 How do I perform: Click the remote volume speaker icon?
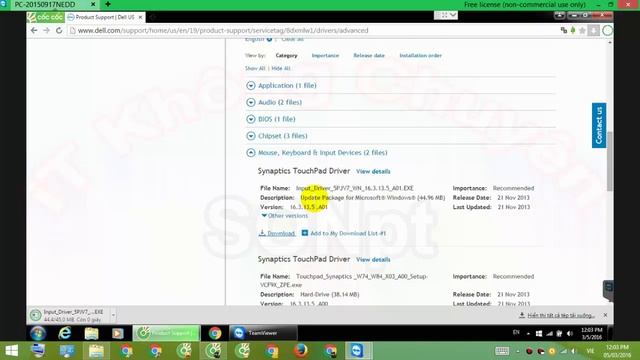click(x=570, y=333)
